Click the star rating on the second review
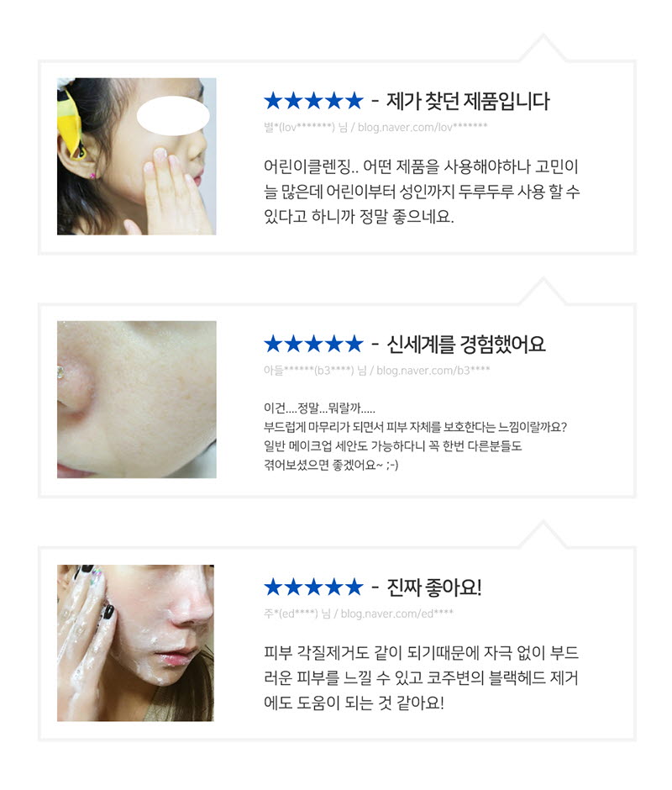672x790 pixels. pos(313,344)
